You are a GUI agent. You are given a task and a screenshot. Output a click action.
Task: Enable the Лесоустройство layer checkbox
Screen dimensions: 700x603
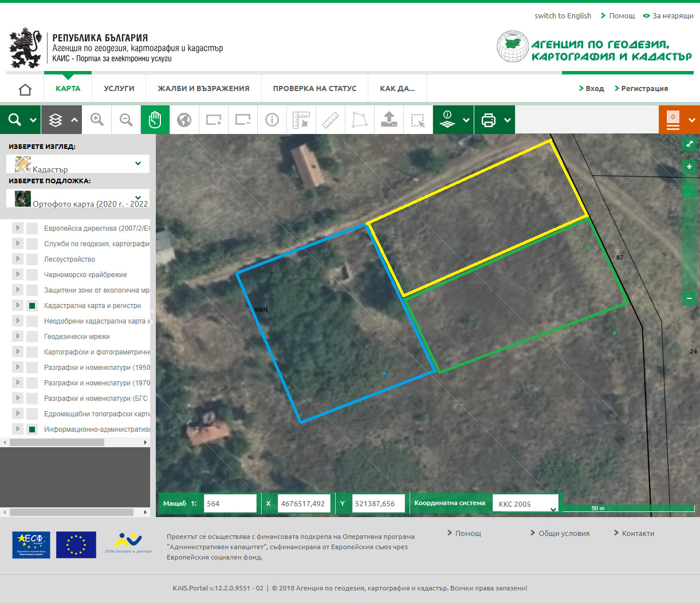click(32, 259)
